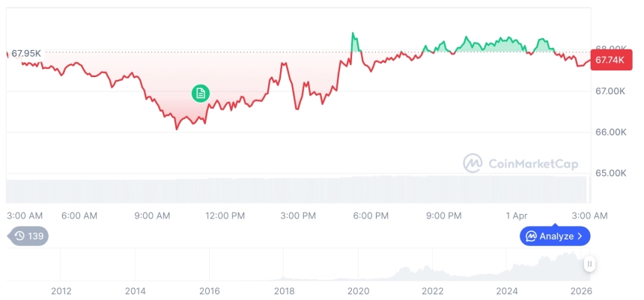
Task: Click the 6:00 PM time axis label
Action: (x=371, y=215)
